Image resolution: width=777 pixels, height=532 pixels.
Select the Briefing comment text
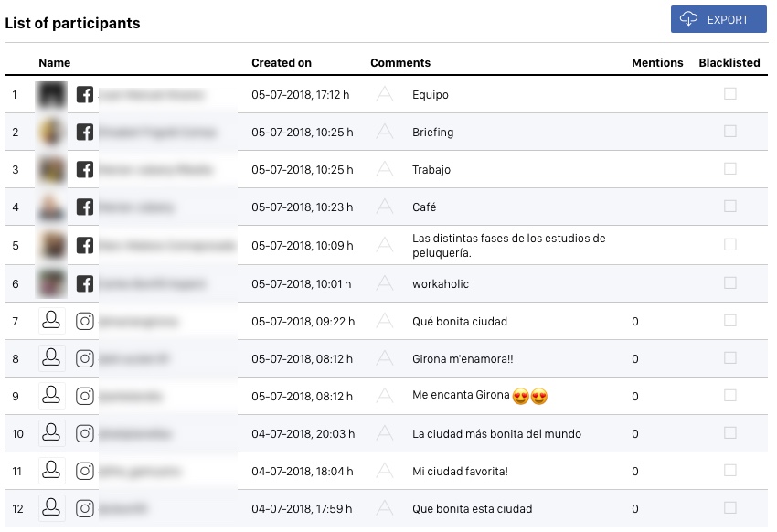[432, 133]
